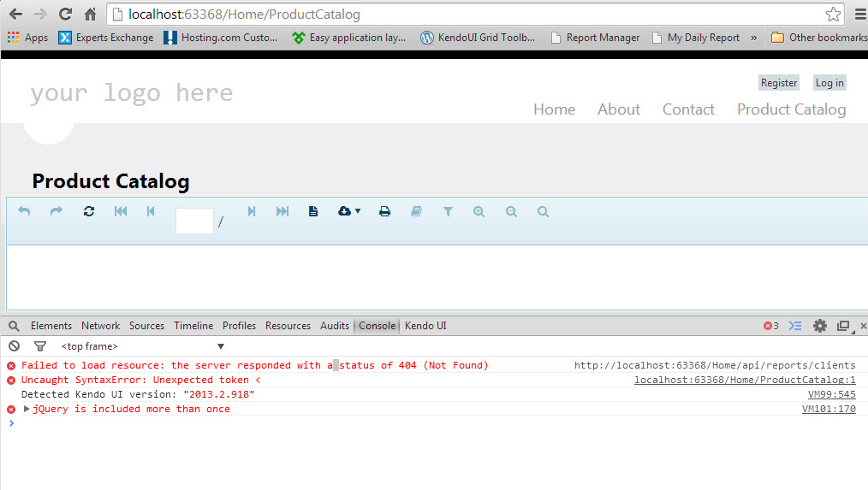Open the Easy application lay... bookmark
Screen dimensions: 868x490
(348, 38)
